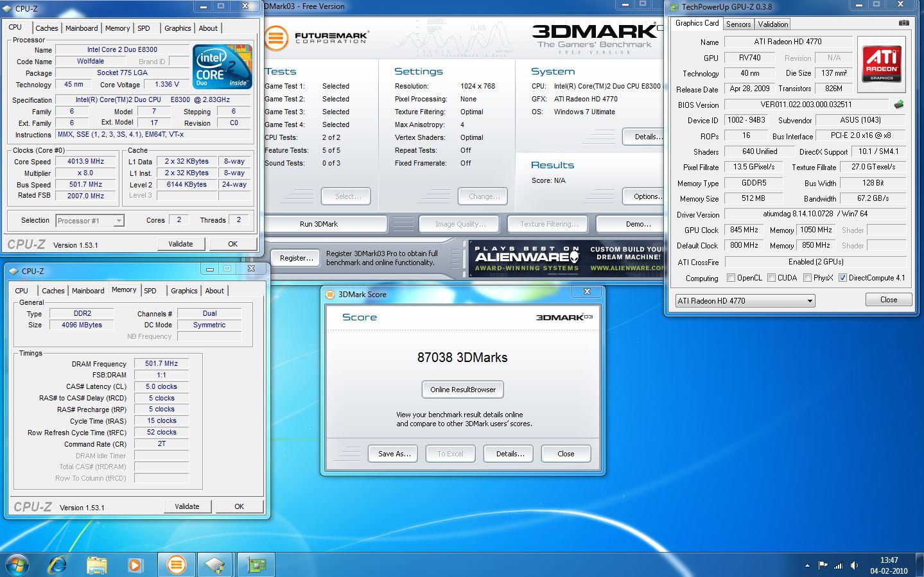Click Validate in top CPU-Z window
The image size is (924, 577).
click(x=180, y=244)
